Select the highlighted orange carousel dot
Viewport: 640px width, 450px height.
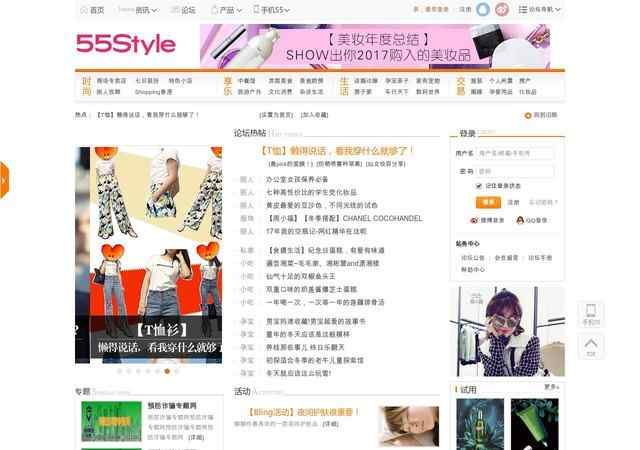[166, 370]
